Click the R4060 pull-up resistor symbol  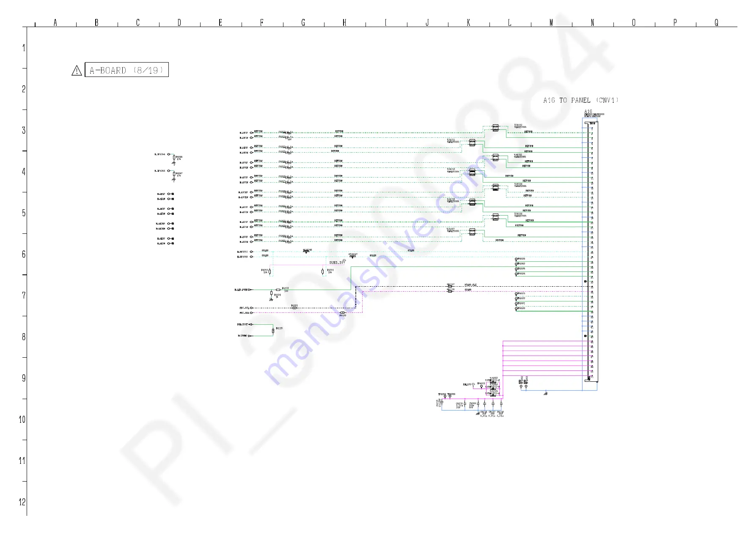(269, 272)
